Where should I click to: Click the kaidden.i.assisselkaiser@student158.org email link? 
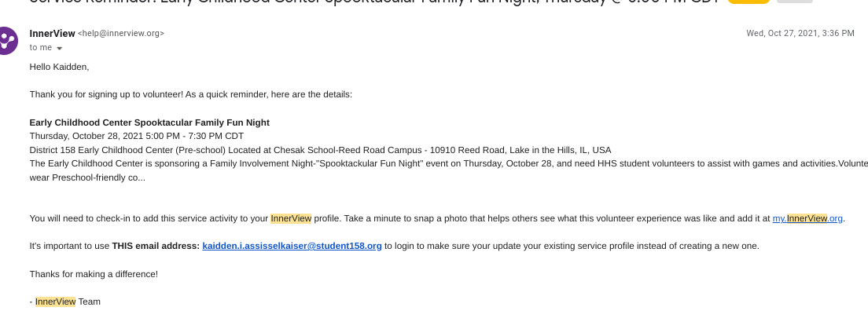tap(292, 246)
